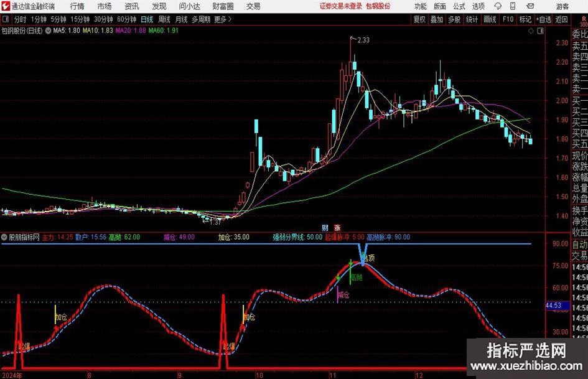
Task: Switch to 15分钟 period
Action: click(x=80, y=19)
